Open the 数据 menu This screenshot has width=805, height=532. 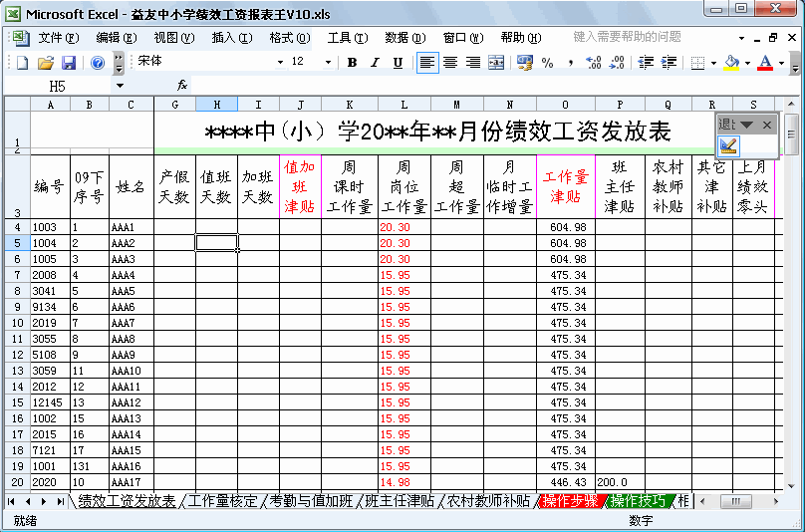coord(405,38)
